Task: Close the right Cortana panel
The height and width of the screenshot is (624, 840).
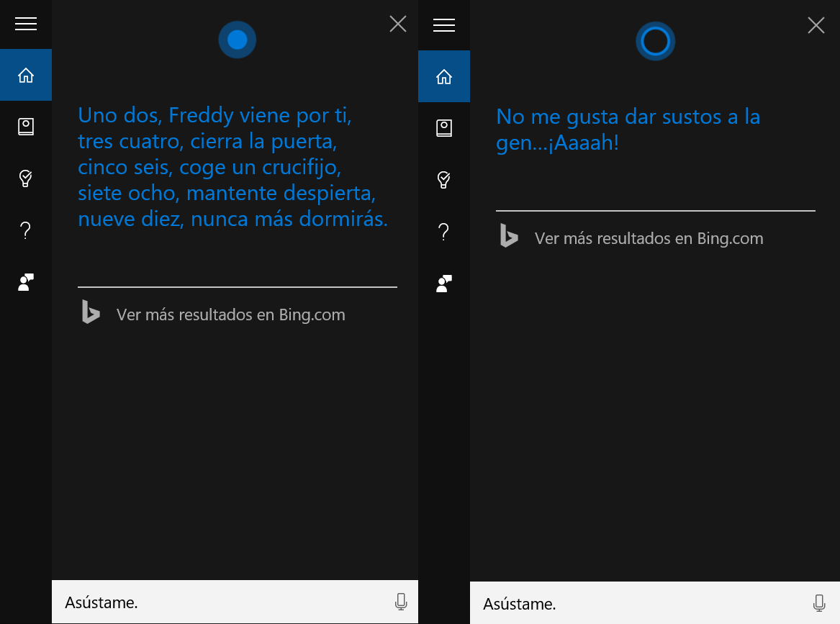Action: tap(816, 25)
